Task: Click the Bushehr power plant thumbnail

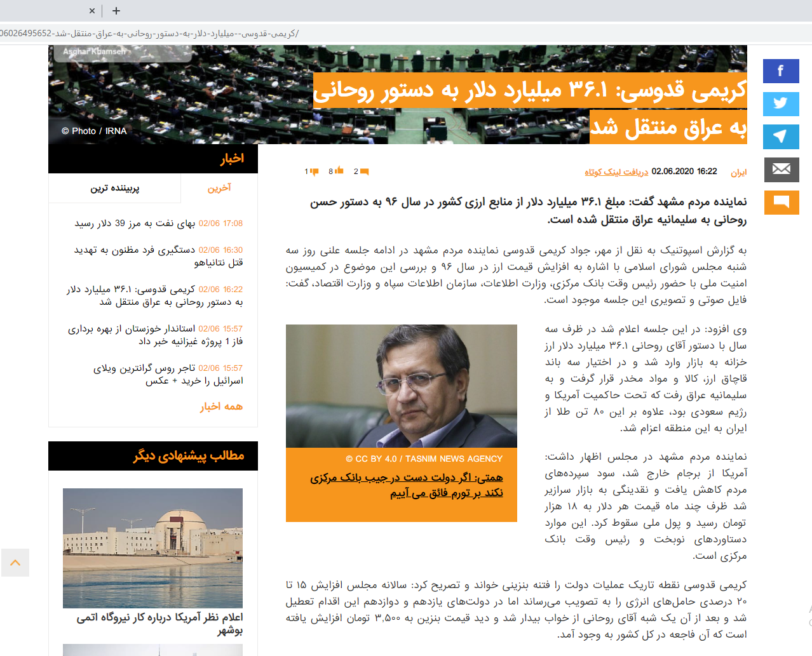Action: pos(152,548)
